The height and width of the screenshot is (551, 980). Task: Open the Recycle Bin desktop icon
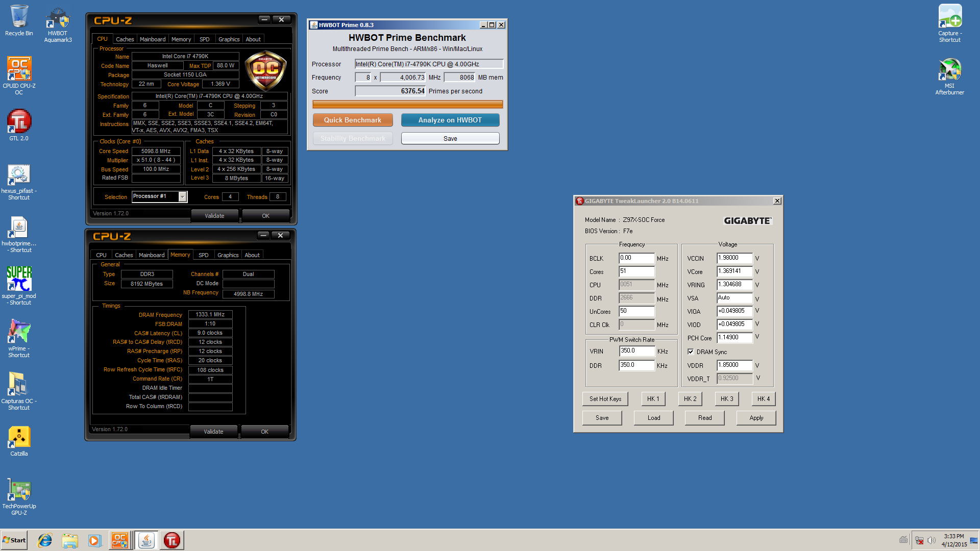[19, 20]
